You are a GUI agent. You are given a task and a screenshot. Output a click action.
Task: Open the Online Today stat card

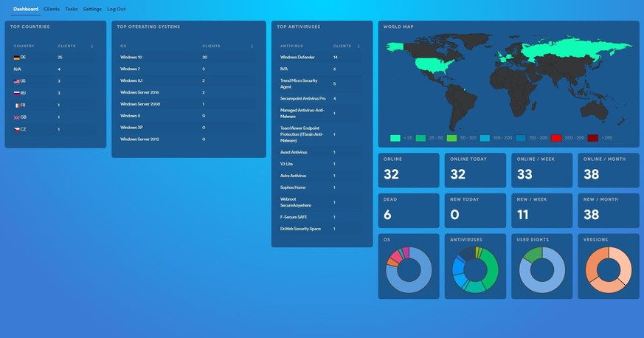tap(475, 170)
